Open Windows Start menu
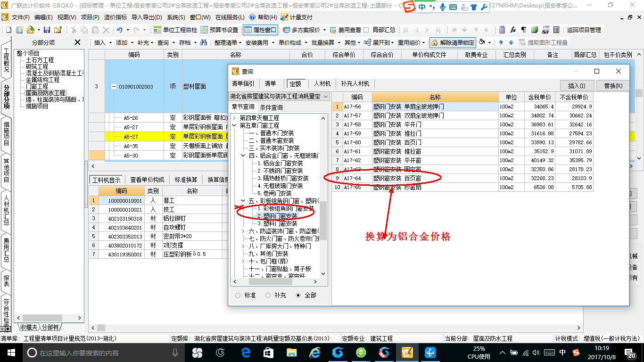This screenshot has height=362, width=644. (x=11, y=353)
